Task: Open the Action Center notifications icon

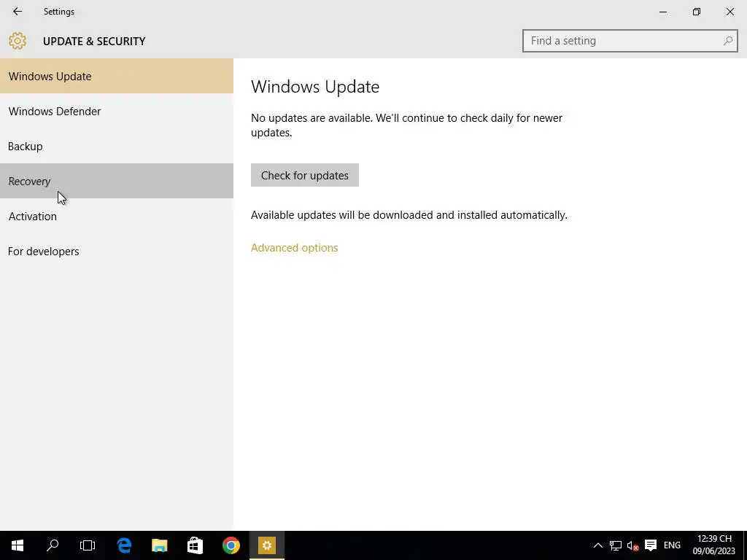Action: click(650, 545)
